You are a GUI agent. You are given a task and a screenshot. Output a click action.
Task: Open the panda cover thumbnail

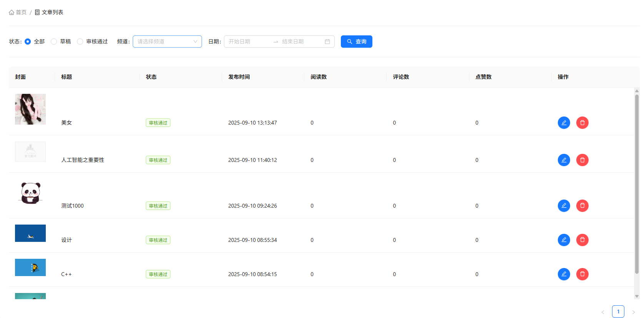click(x=30, y=193)
